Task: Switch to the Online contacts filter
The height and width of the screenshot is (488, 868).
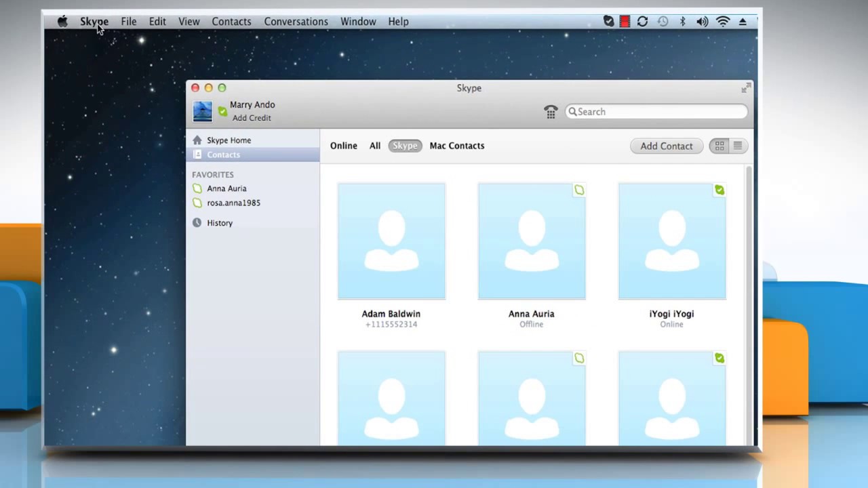Action: pyautogui.click(x=344, y=146)
